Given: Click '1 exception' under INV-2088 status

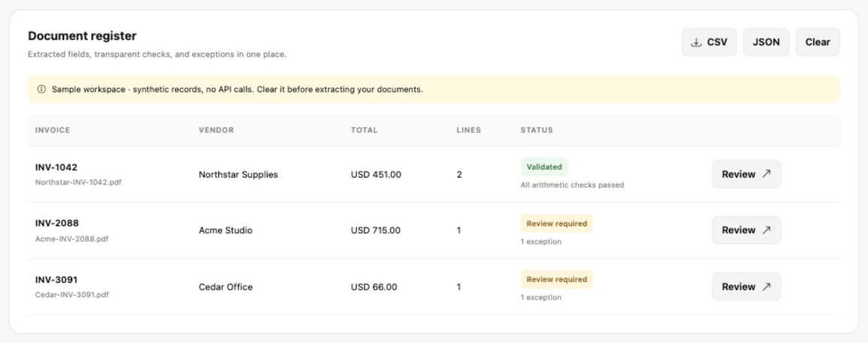Looking at the screenshot, I should pos(541,242).
